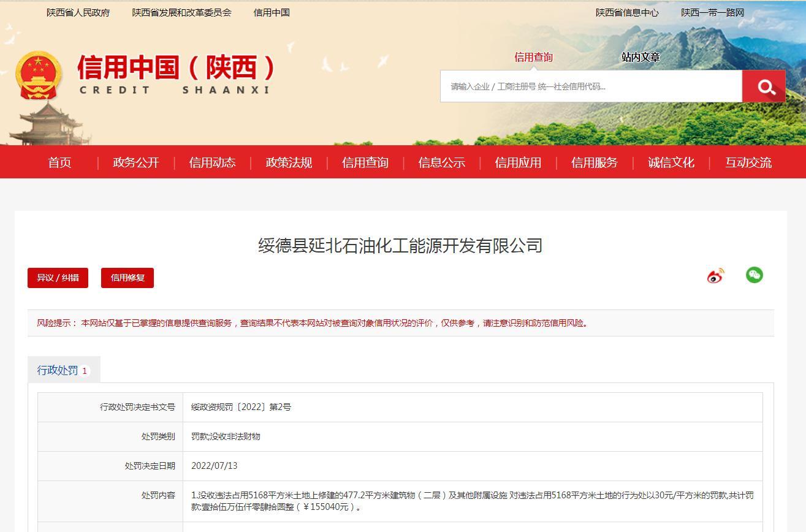Click penalty type 罚款;没收非法财物
Viewport: 806px width, 532px height.
coord(226,436)
